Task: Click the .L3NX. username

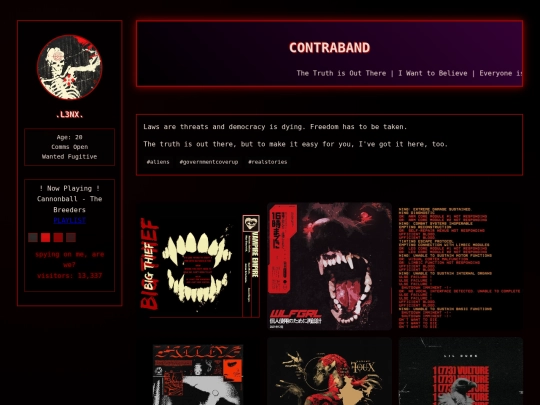Action: (70, 115)
